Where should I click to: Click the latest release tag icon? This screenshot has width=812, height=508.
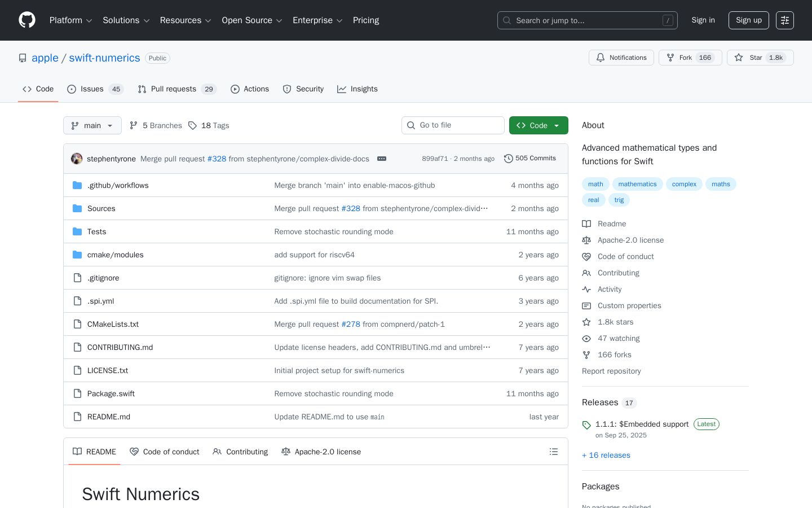tap(586, 425)
